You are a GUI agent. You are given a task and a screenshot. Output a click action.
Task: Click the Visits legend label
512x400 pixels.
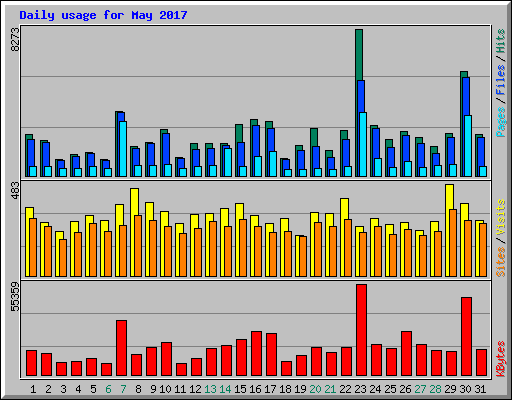click(501, 217)
